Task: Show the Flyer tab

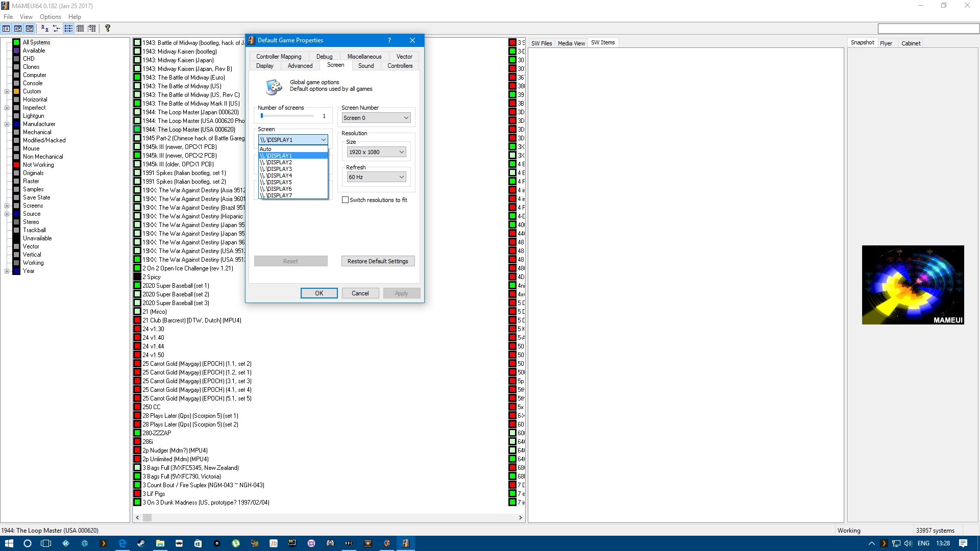Action: coord(886,43)
